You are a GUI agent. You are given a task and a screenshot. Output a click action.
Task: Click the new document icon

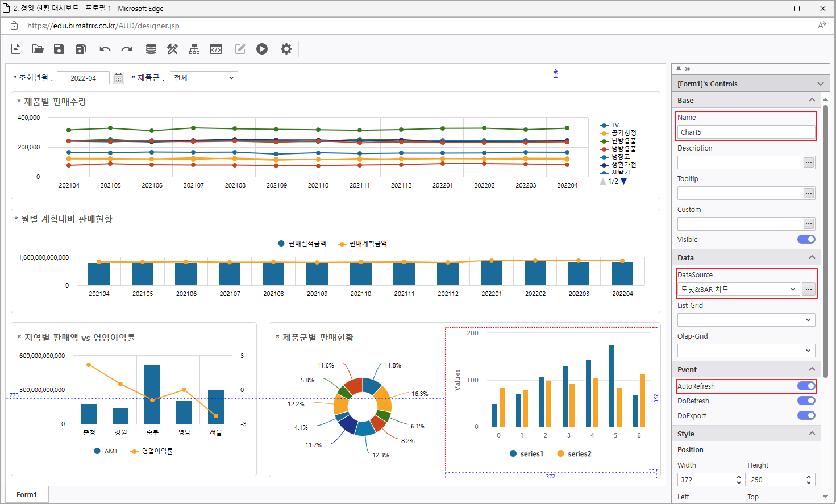pos(16,49)
